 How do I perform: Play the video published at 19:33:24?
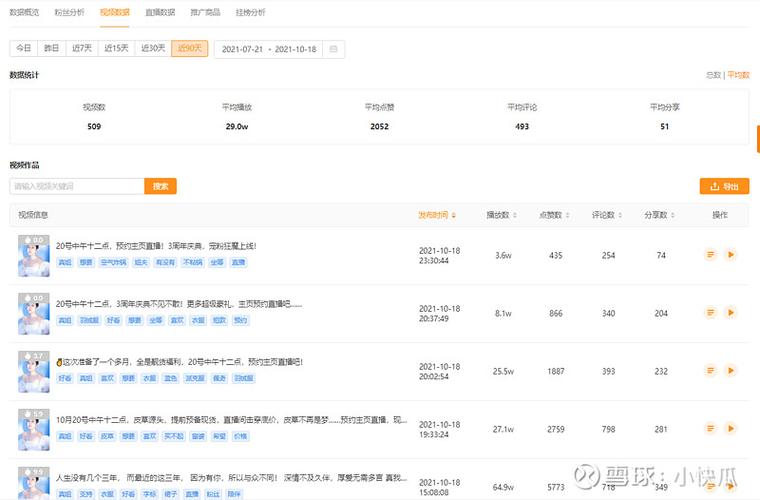[x=730, y=428]
